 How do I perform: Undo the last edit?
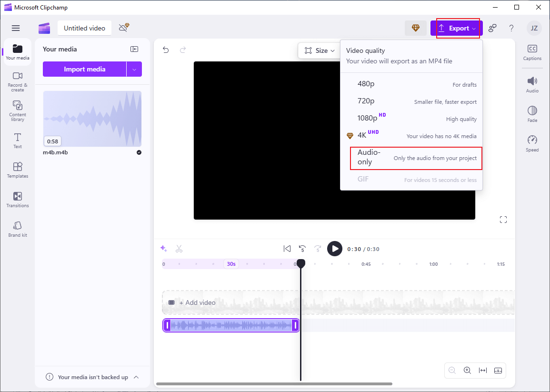(x=166, y=50)
